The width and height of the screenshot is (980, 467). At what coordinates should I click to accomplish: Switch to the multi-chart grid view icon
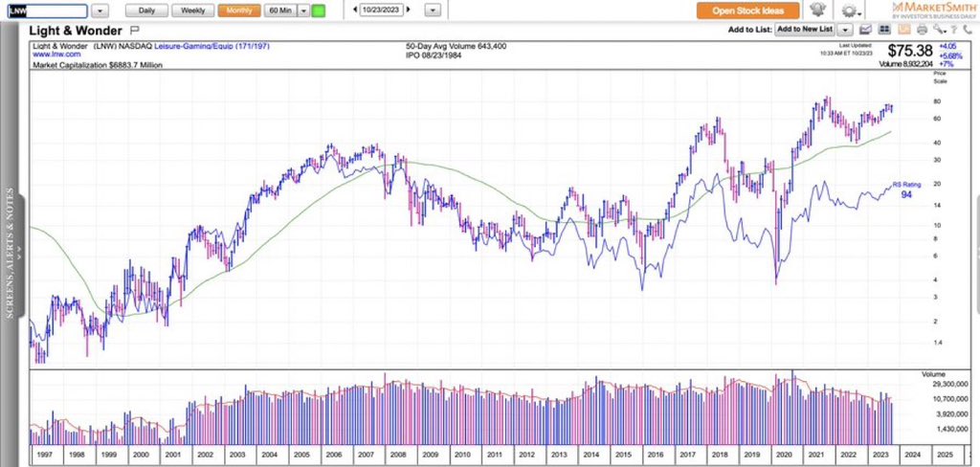[884, 30]
